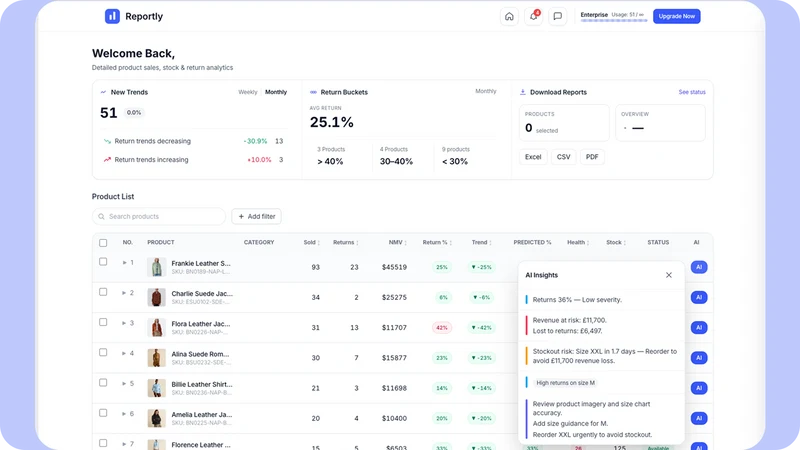Sort table by Stock column
This screenshot has width=800, height=450.
tap(616, 242)
